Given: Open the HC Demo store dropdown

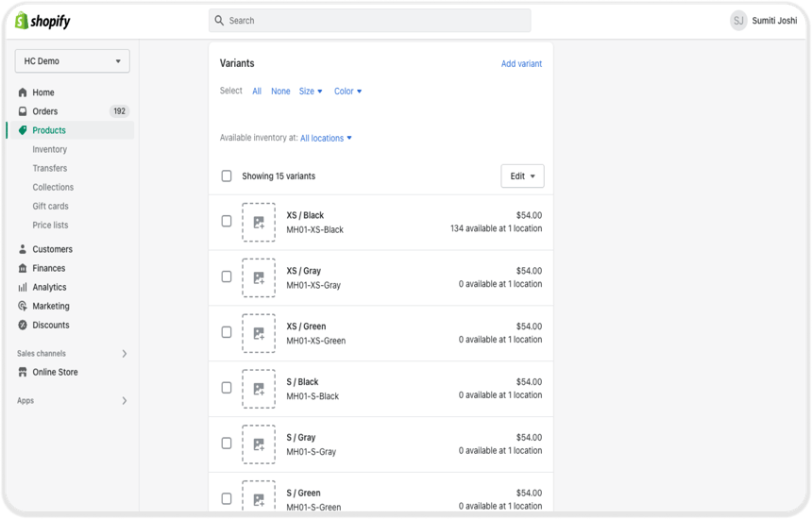Looking at the screenshot, I should click(x=72, y=61).
